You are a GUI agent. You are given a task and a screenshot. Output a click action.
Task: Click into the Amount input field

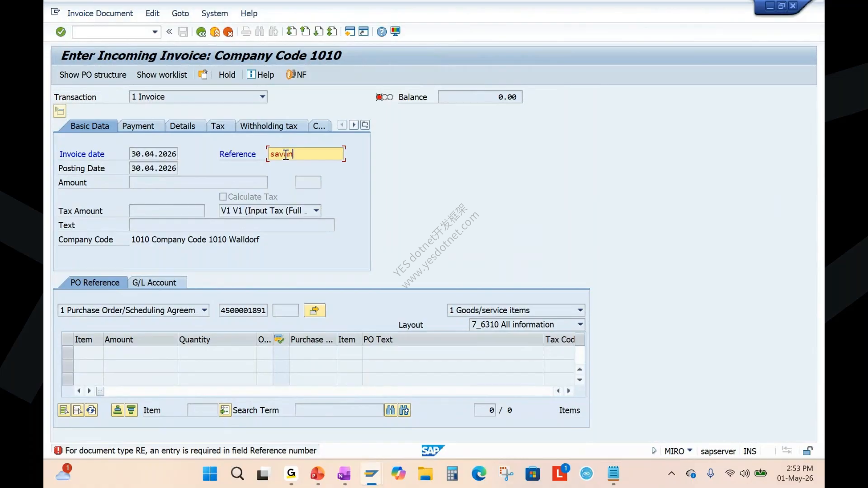pyautogui.click(x=198, y=183)
